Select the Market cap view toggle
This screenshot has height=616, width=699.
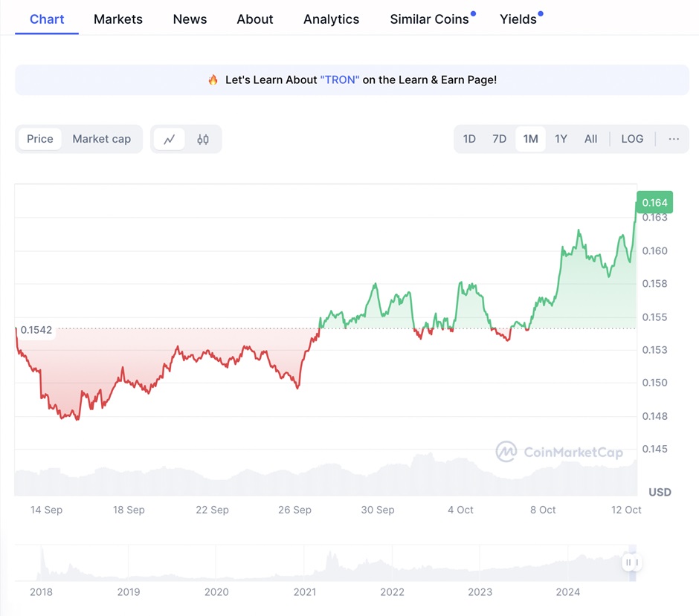click(x=101, y=139)
